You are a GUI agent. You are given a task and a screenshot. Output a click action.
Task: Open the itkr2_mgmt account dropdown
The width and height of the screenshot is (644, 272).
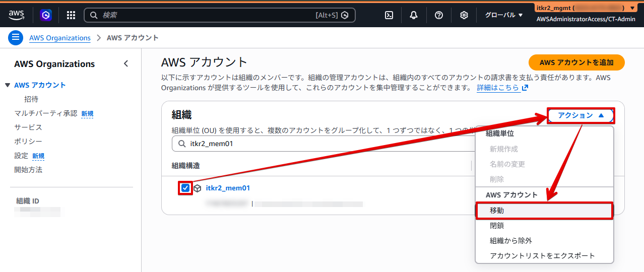(585, 8)
